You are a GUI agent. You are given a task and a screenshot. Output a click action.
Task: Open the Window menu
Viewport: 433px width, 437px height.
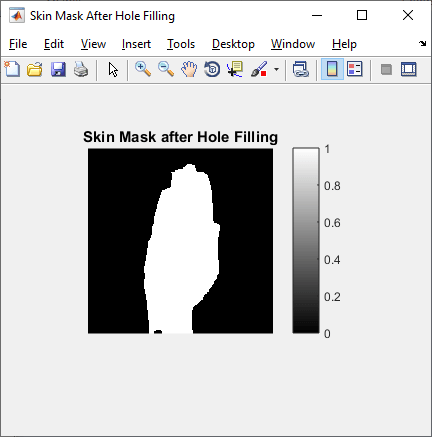[293, 44]
